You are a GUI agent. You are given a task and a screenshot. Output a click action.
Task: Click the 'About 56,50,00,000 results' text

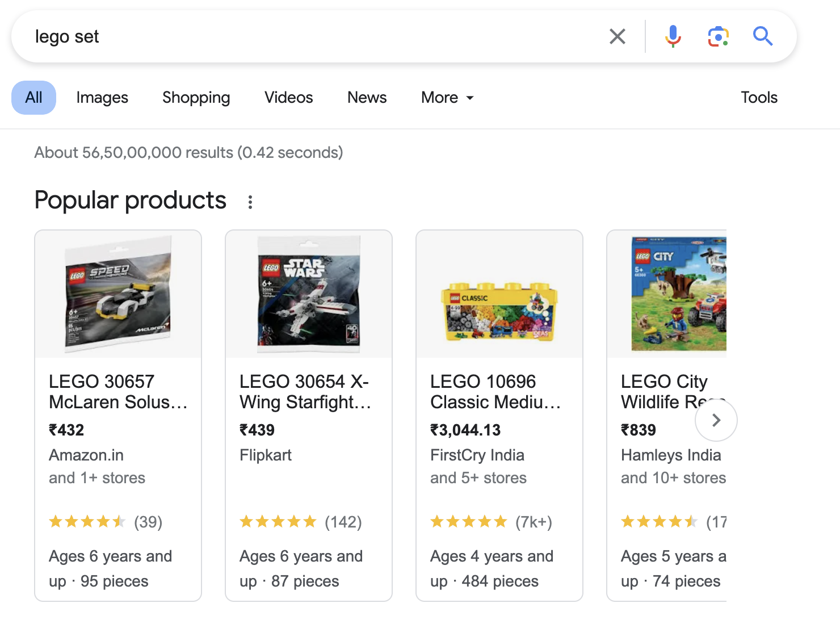point(188,153)
